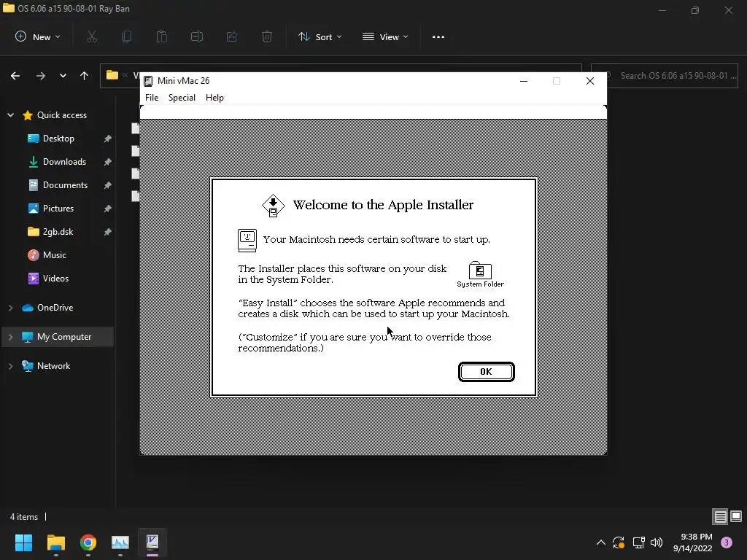Click the Delete trash icon in Explorer

267,37
